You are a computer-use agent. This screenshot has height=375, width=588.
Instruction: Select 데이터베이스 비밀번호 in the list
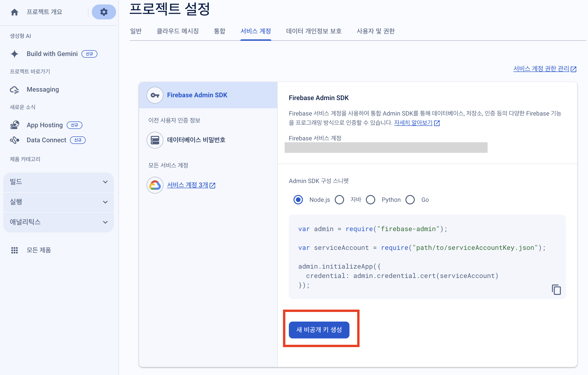(x=196, y=140)
